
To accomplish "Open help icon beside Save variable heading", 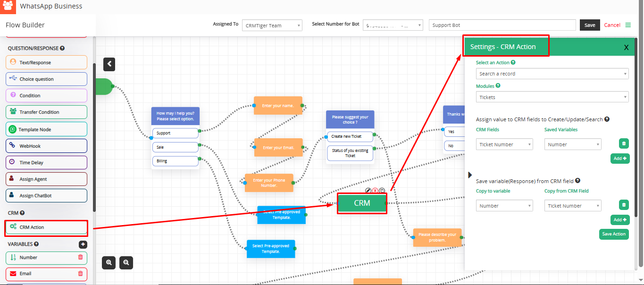I will [x=578, y=180].
